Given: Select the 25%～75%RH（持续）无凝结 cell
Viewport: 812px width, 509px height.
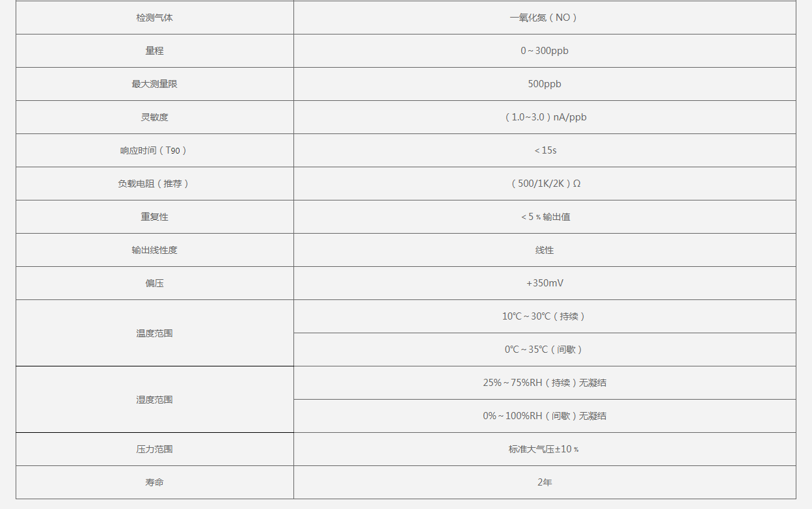Looking at the screenshot, I should [544, 383].
